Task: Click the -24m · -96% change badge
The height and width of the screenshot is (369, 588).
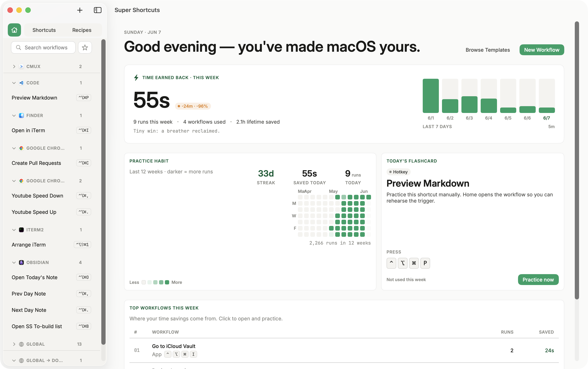Action: (192, 106)
